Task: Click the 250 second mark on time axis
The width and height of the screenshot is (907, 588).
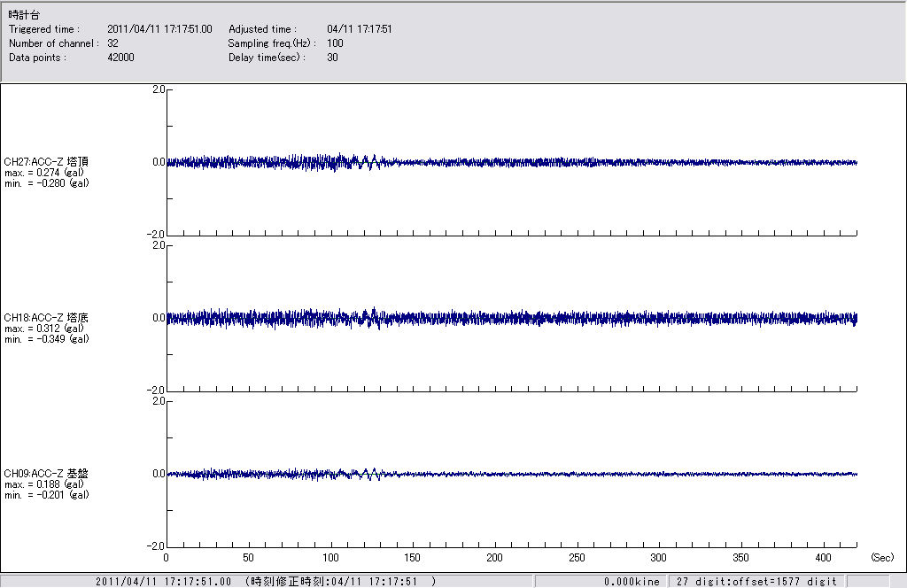Action: (x=577, y=558)
